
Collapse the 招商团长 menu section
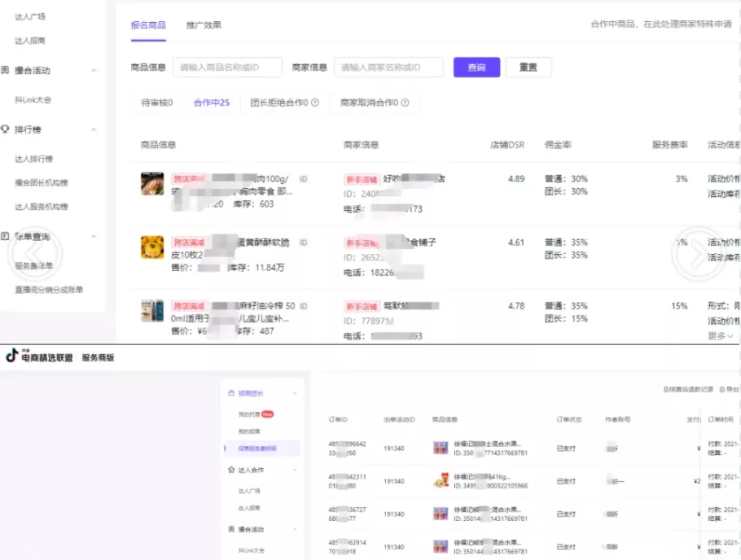point(296,393)
